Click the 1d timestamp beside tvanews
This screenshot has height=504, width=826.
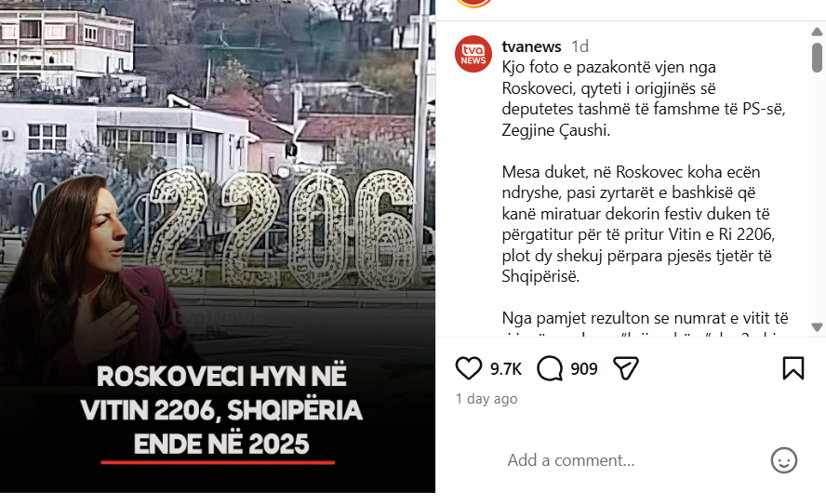click(580, 46)
